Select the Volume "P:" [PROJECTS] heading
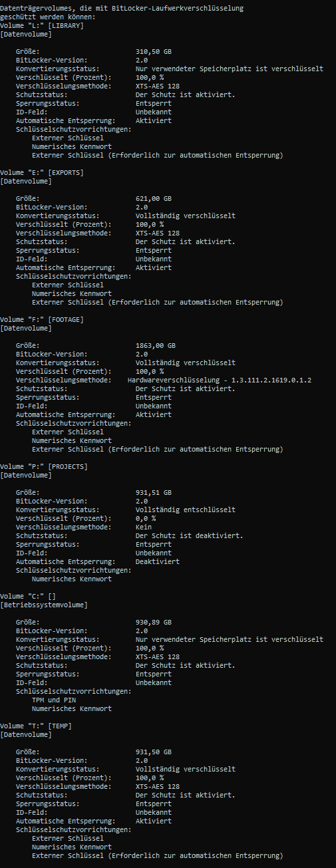 [44, 466]
